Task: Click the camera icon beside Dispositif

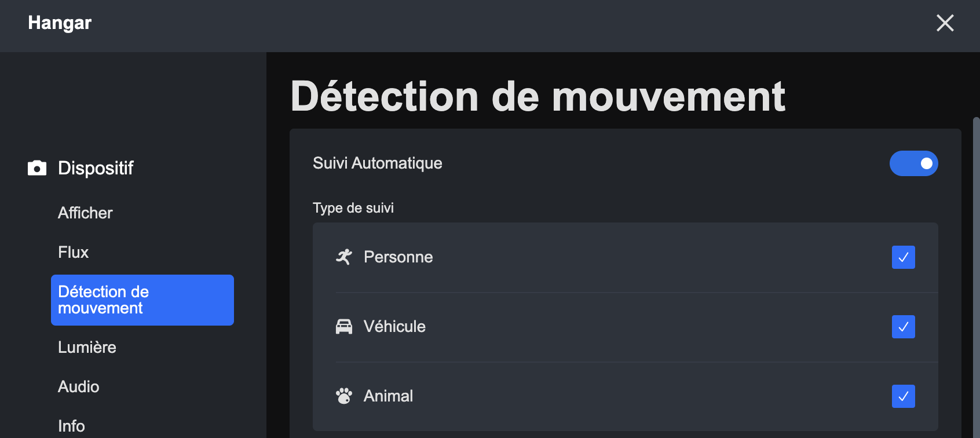Action: [37, 168]
